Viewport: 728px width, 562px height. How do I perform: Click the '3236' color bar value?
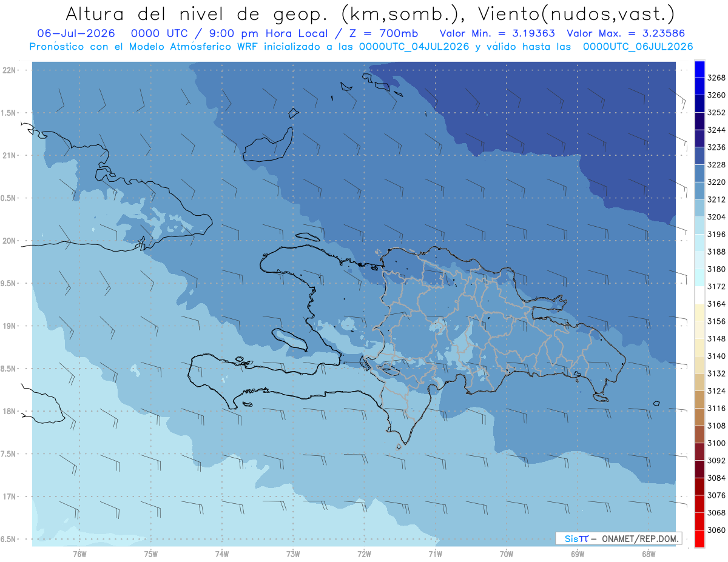[716, 147]
